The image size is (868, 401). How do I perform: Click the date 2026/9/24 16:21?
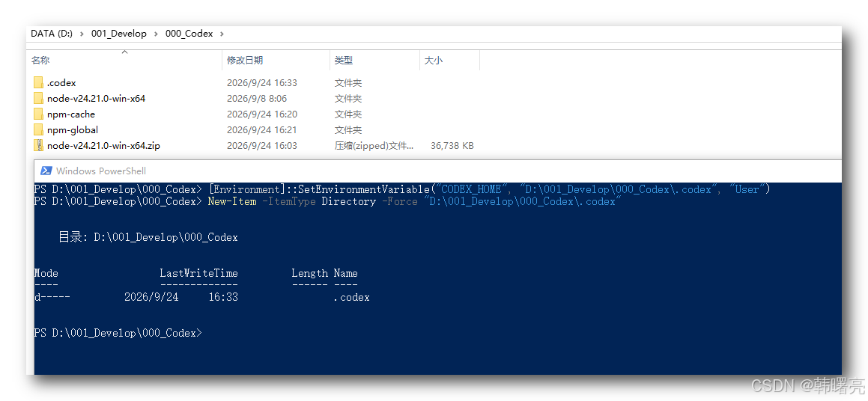point(262,130)
